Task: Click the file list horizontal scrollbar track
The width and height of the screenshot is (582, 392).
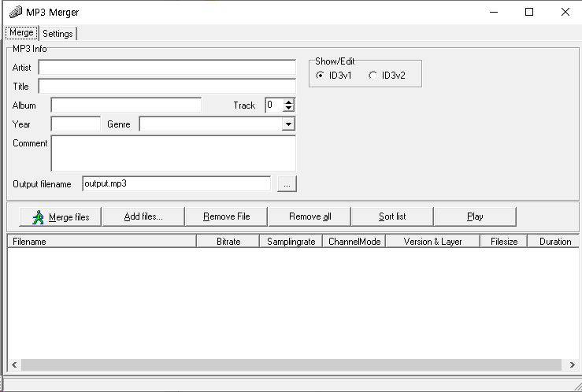Action: pyautogui.click(x=291, y=365)
